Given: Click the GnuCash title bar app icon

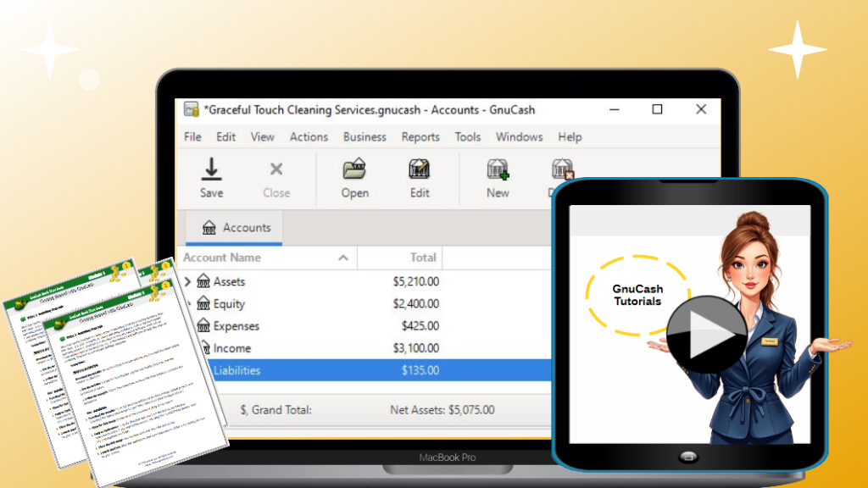Looking at the screenshot, I should [192, 109].
